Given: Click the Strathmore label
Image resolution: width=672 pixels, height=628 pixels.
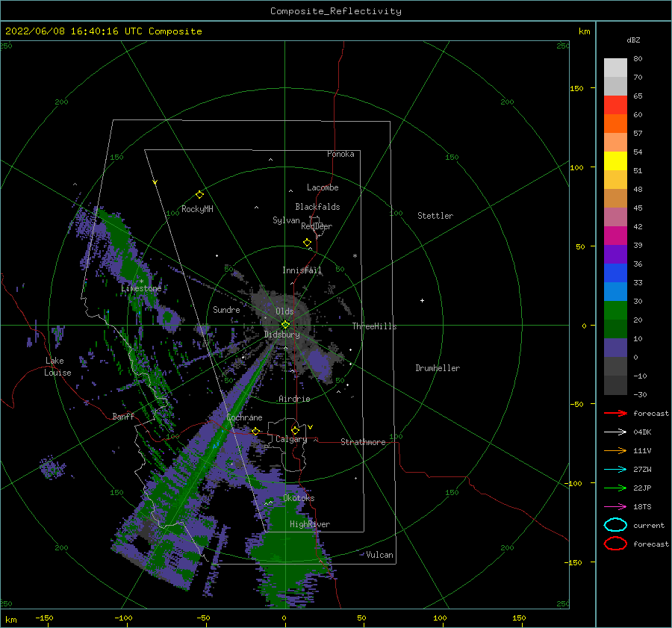Looking at the screenshot, I should point(363,442).
